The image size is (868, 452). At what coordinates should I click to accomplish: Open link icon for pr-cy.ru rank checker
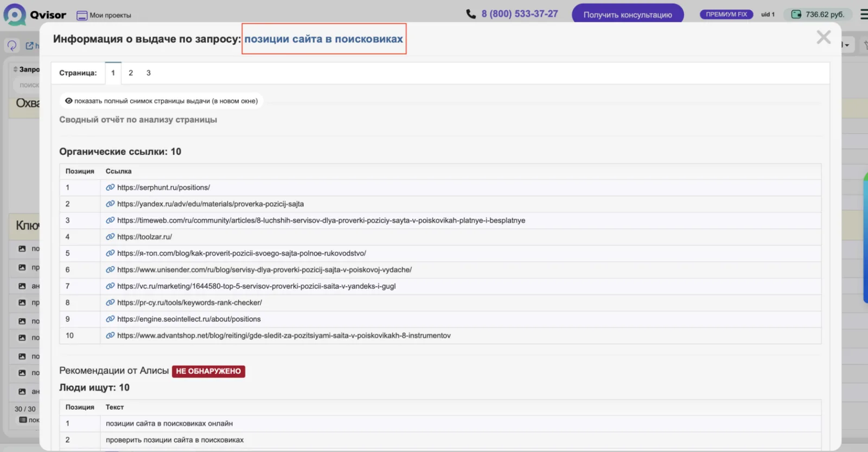pyautogui.click(x=110, y=302)
